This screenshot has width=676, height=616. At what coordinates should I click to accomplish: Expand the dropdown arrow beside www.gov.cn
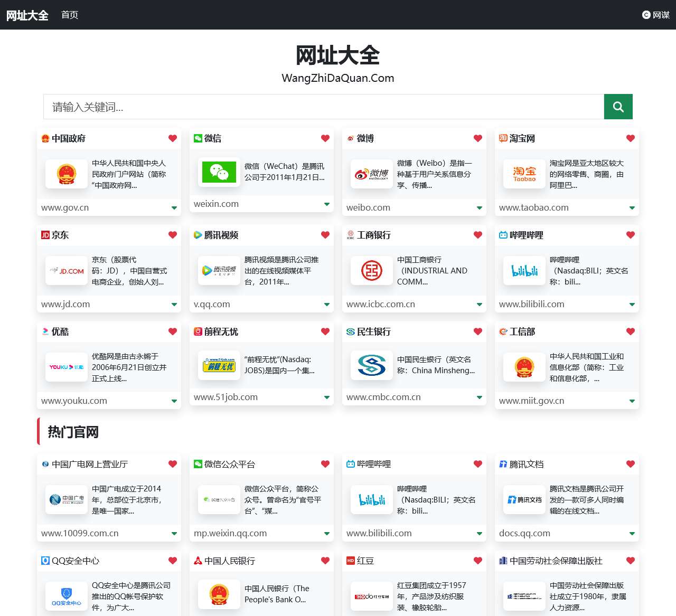174,208
